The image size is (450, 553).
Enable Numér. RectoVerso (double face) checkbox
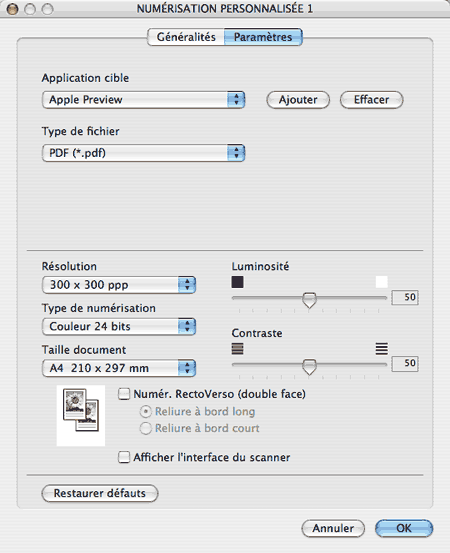124,394
